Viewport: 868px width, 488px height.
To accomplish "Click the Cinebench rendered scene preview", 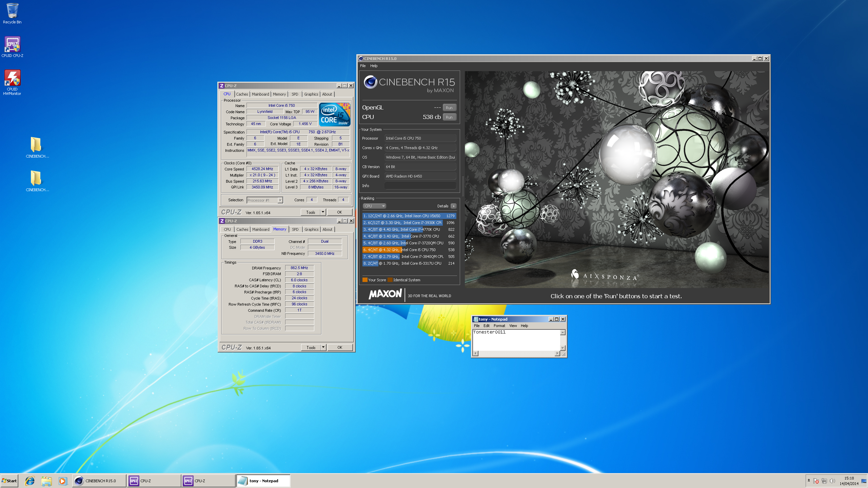I will tap(616, 179).
